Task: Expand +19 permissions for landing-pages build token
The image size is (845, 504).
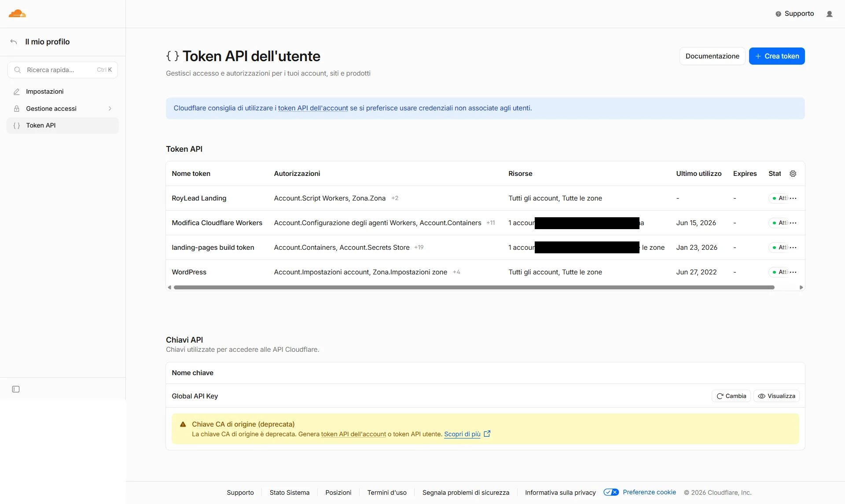Action: click(x=419, y=248)
